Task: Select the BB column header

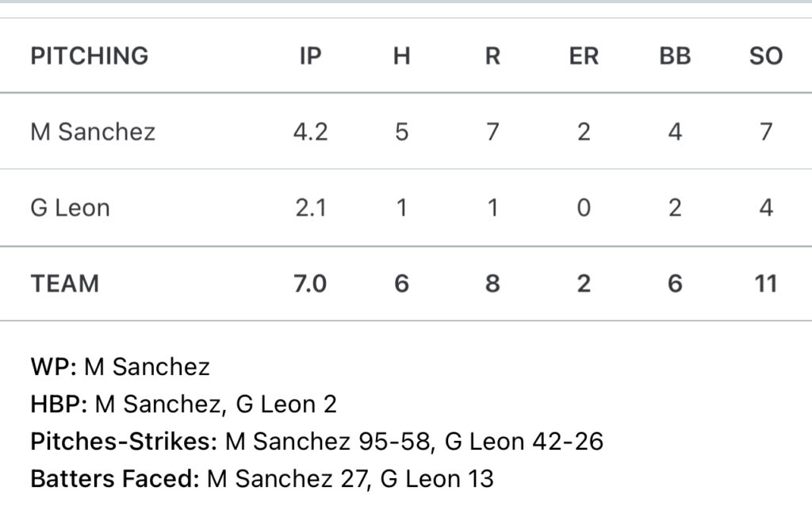Action: pos(675,56)
